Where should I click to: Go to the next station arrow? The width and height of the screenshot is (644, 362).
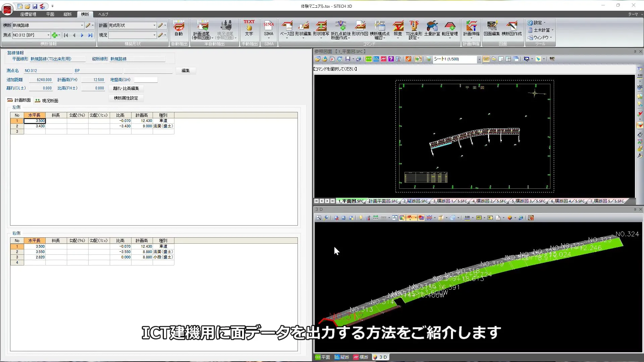[82, 35]
